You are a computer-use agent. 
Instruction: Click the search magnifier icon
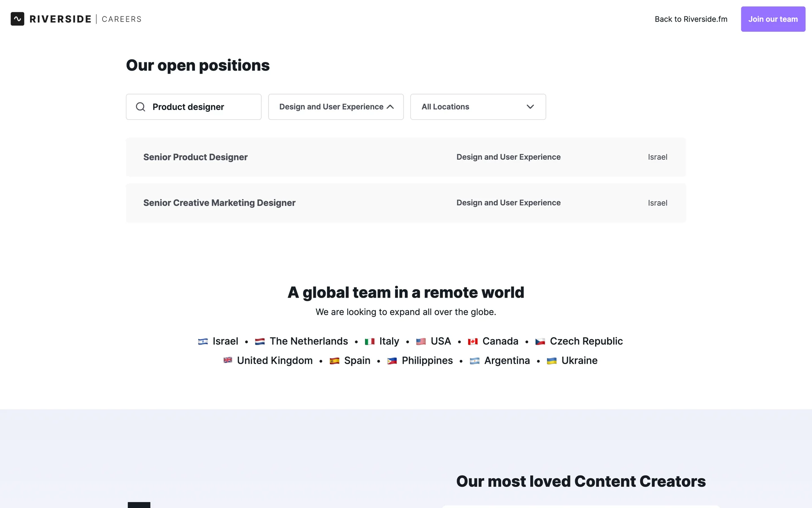point(140,107)
